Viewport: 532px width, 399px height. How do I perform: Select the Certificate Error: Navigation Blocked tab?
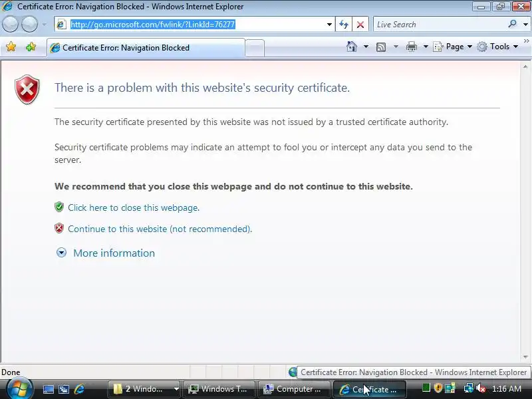pos(146,48)
